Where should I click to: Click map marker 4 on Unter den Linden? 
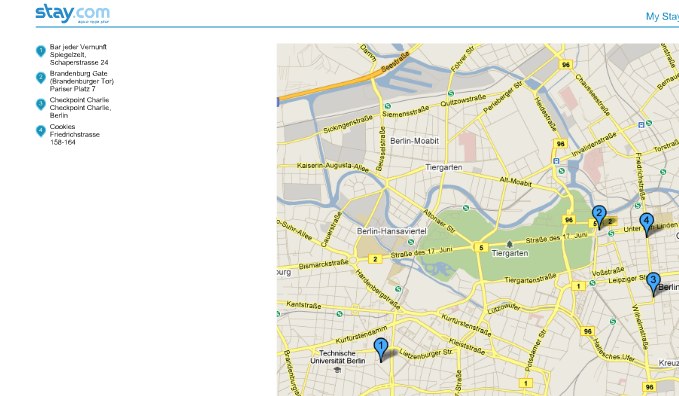[647, 225]
